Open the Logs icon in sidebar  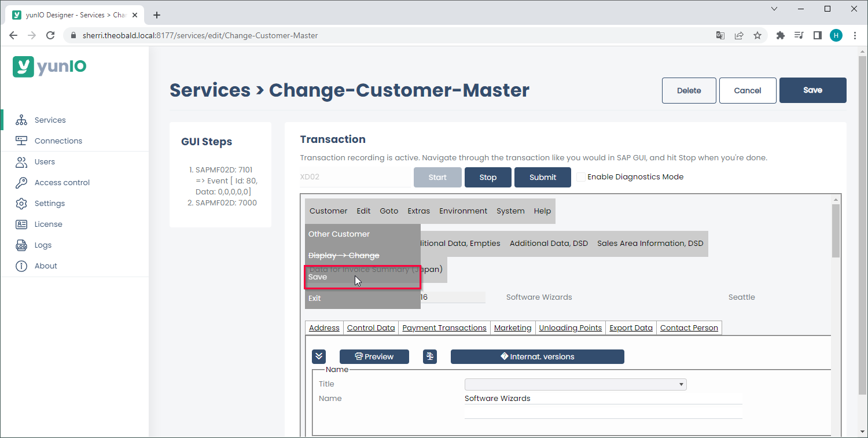(x=21, y=245)
